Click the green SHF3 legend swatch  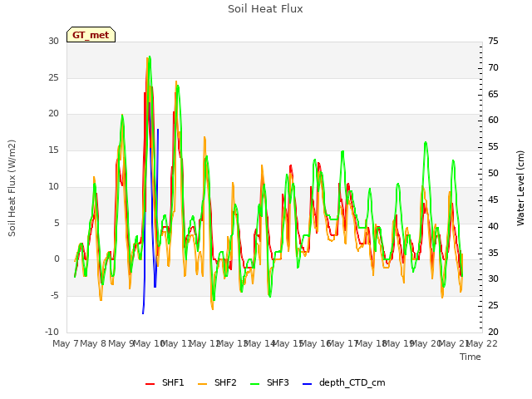255,384
